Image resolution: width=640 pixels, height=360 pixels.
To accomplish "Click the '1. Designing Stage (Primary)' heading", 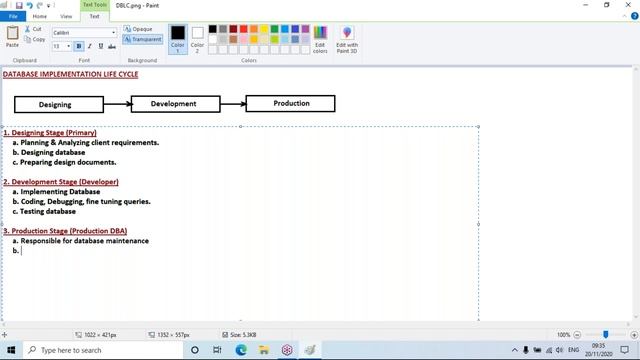I will click(x=50, y=133).
